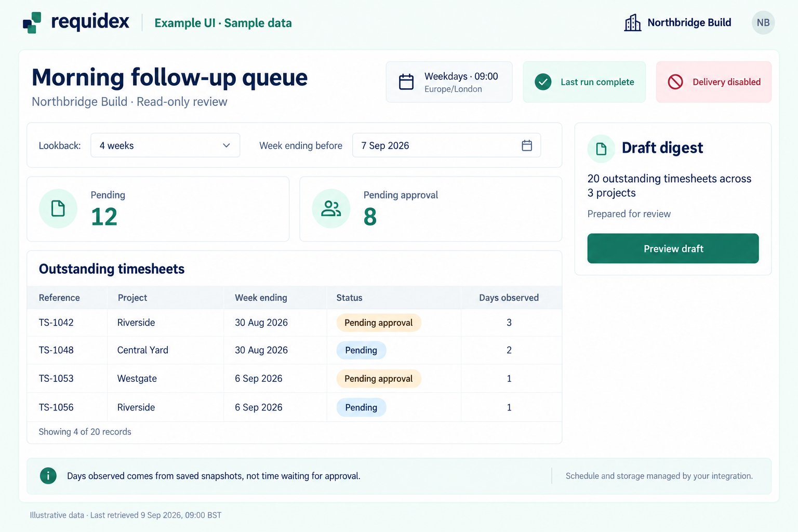Click days observed value 3 for TS-1042
The image size is (798, 532).
point(509,323)
